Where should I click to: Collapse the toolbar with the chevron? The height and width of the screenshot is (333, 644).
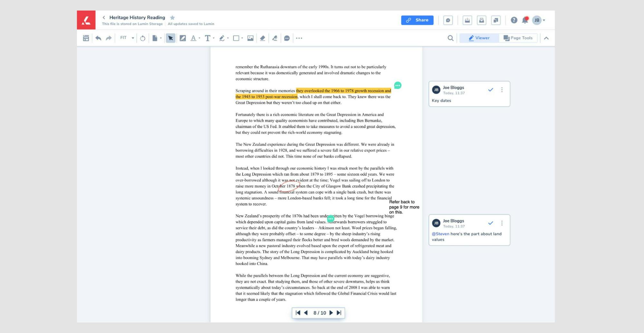(546, 38)
